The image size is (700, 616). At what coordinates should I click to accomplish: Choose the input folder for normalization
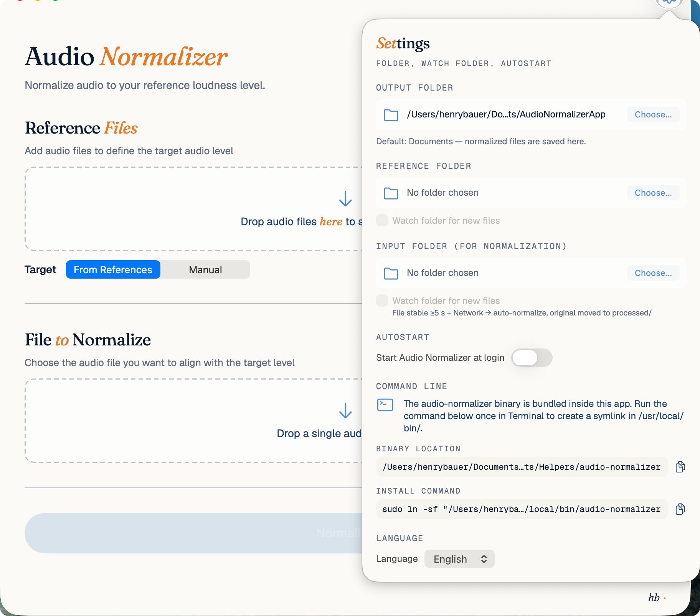653,273
